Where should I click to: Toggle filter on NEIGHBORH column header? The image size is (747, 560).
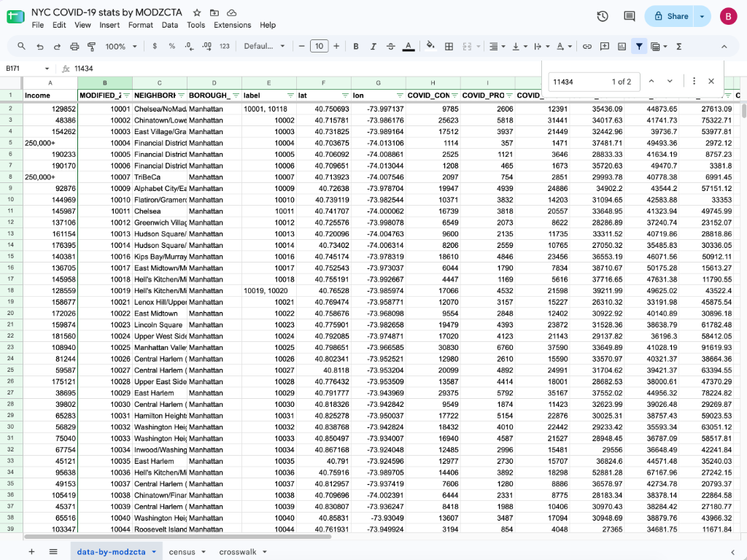181,96
